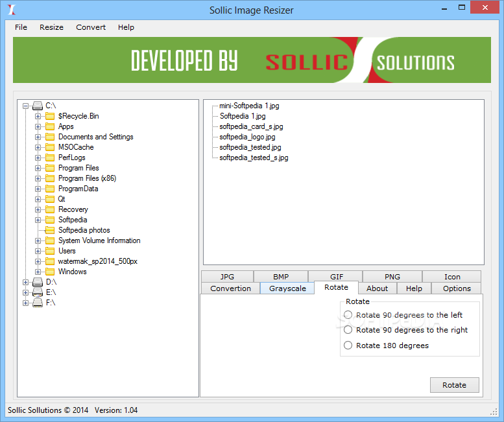
Task: Open the File menu
Action: pos(21,27)
